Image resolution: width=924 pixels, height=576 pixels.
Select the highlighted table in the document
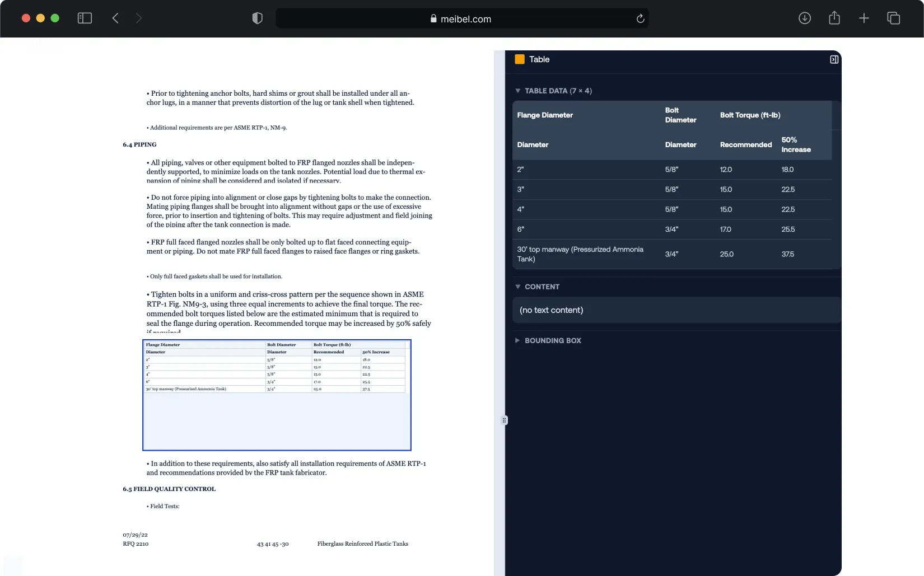coord(277,395)
